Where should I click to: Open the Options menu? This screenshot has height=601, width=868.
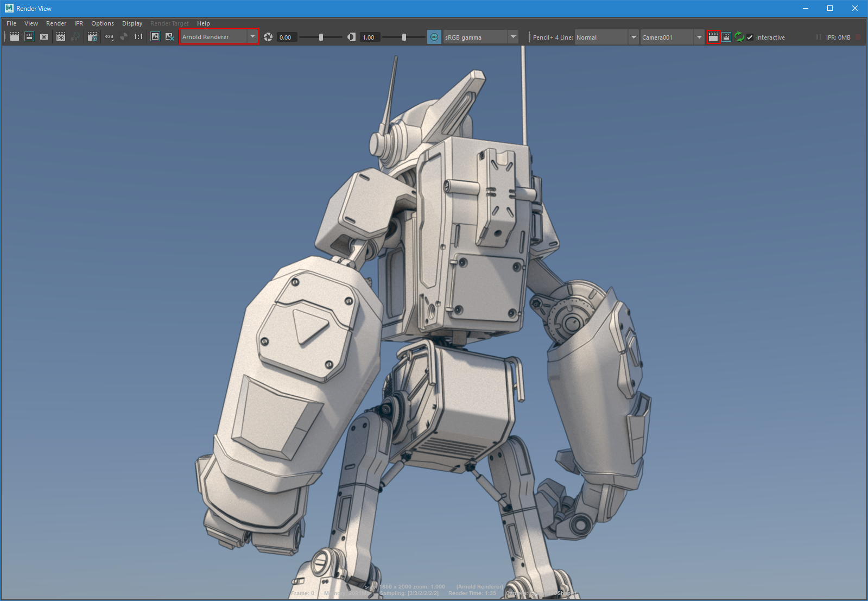click(102, 23)
